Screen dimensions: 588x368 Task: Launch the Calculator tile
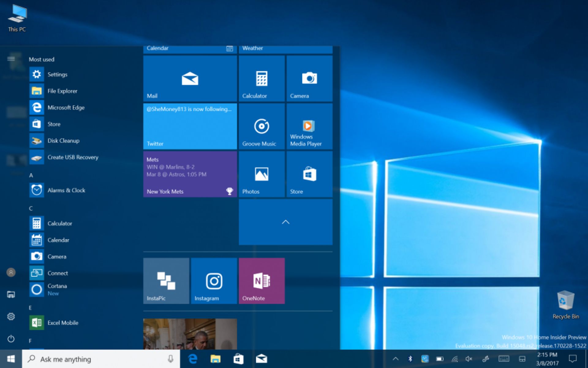[261, 78]
